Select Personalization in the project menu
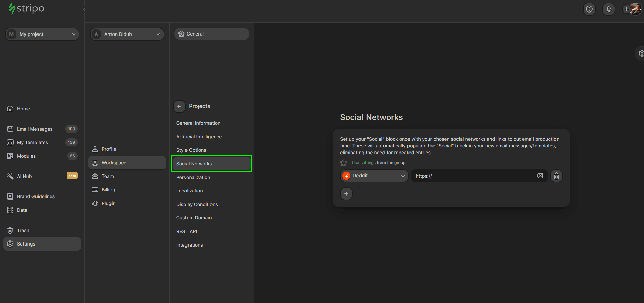This screenshot has width=644, height=303. 193,177
